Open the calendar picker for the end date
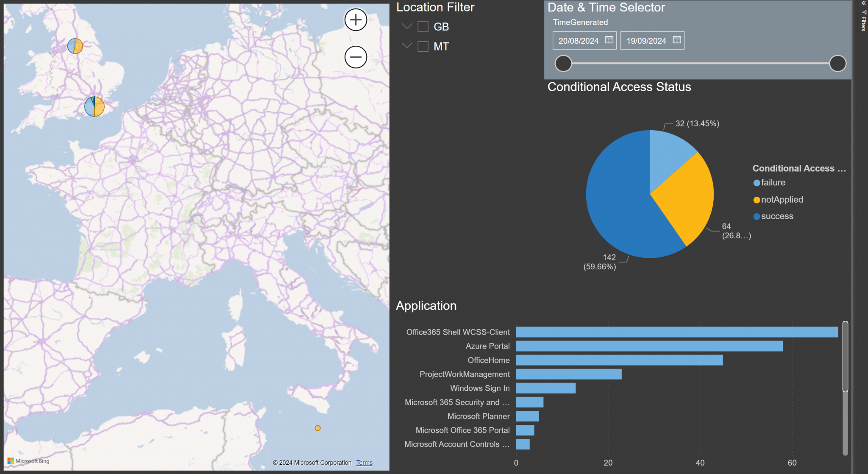The image size is (868, 474). tap(676, 40)
